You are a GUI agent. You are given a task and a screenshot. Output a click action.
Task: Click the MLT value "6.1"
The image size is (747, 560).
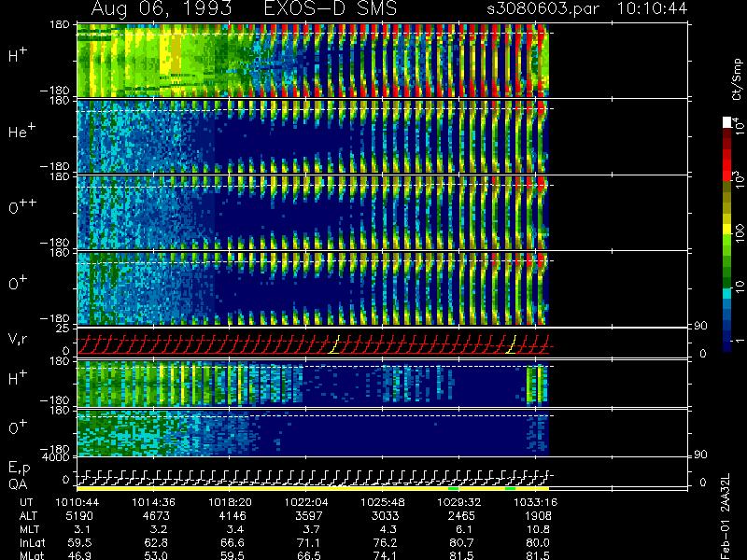point(464,529)
